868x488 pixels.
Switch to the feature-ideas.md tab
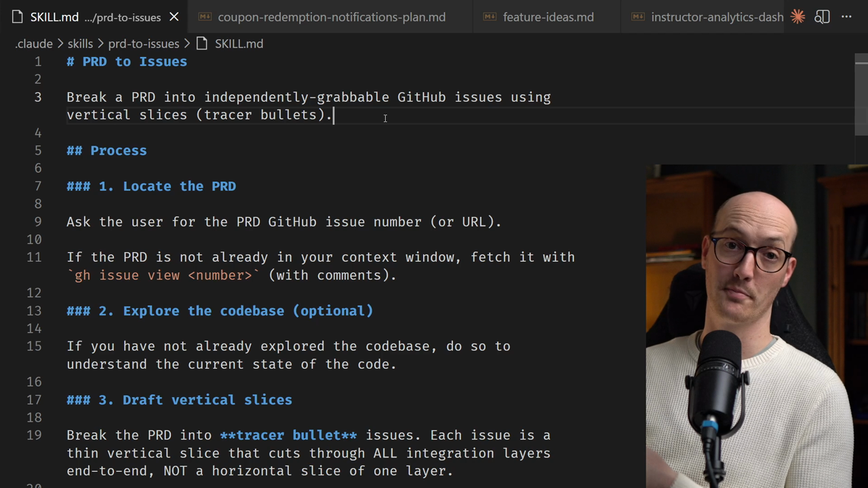547,17
